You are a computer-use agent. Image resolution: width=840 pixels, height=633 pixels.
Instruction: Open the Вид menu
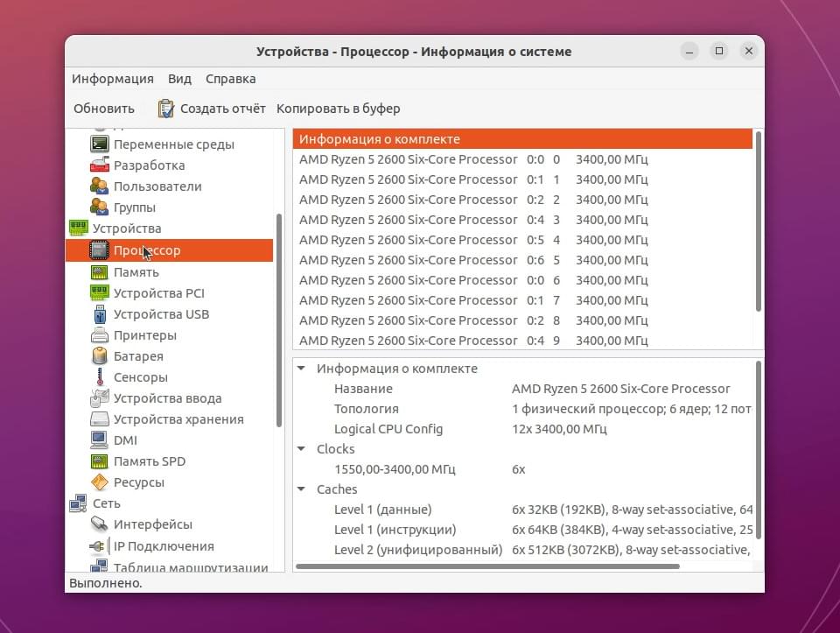[179, 79]
